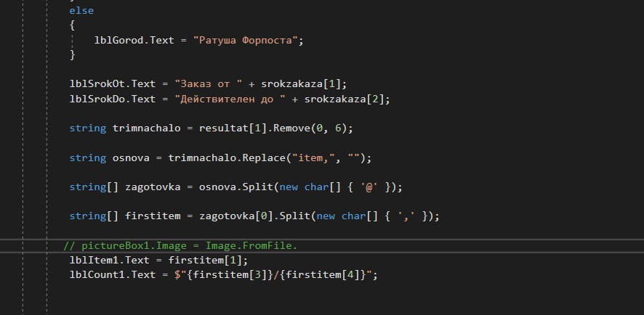The height and width of the screenshot is (315, 644).
Task: Click the osnova variable declaration name
Action: (131, 158)
